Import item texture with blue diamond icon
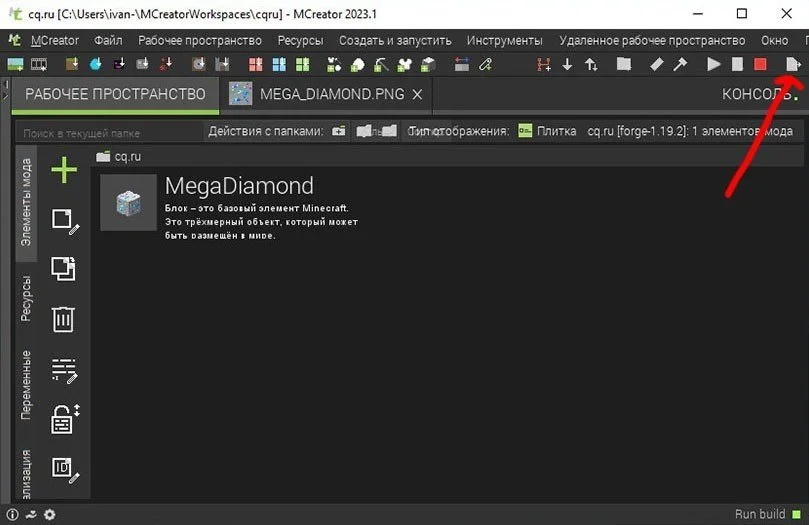 pyautogui.click(x=95, y=64)
